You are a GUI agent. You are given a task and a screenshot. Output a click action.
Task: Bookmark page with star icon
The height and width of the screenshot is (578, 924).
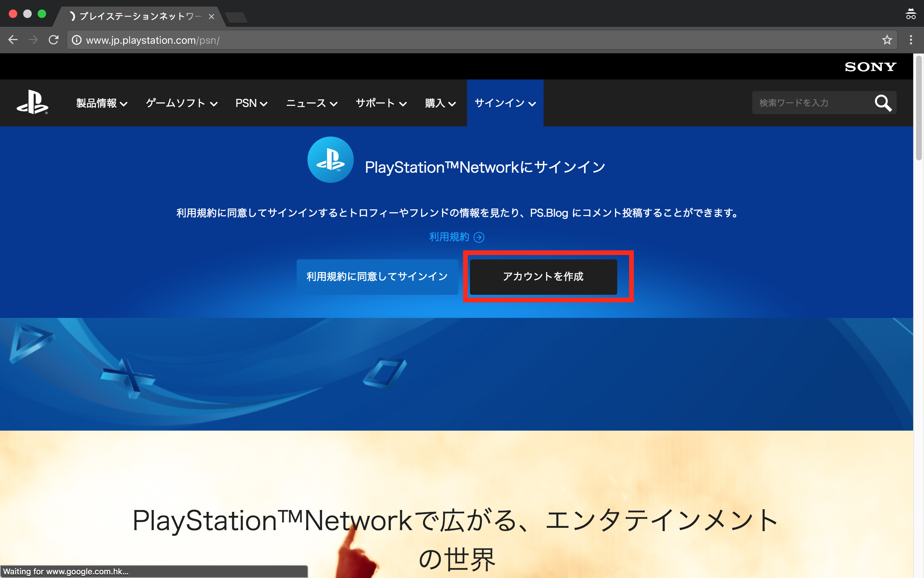[887, 40]
